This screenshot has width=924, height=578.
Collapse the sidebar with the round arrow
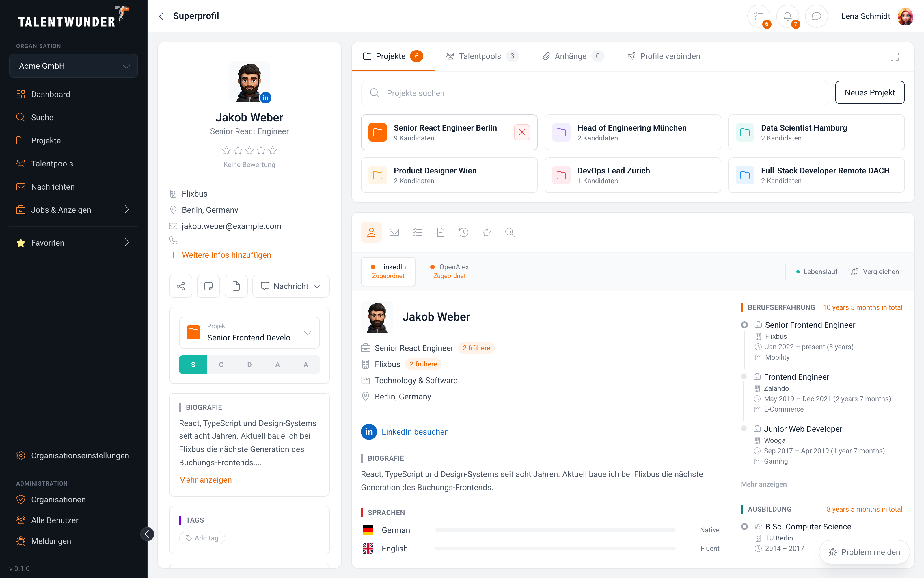tap(147, 534)
